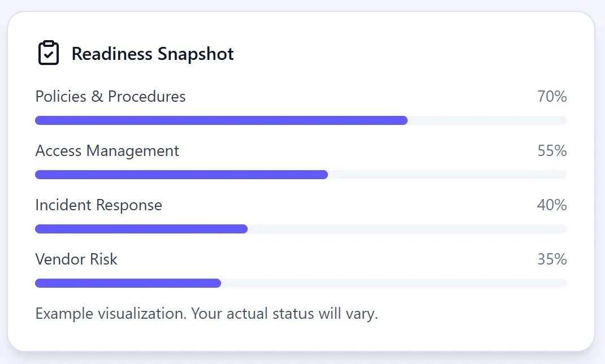Click empty track of Access Management bar

pos(448,175)
